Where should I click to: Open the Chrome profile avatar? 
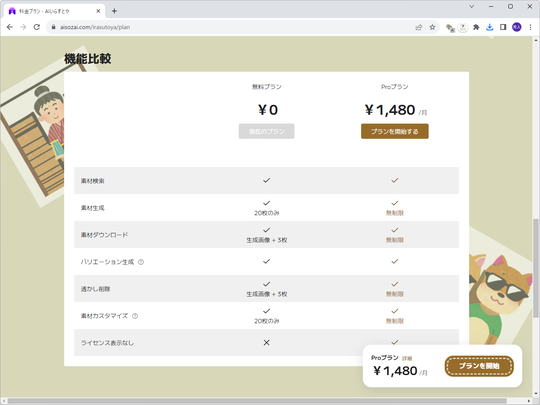517,27
